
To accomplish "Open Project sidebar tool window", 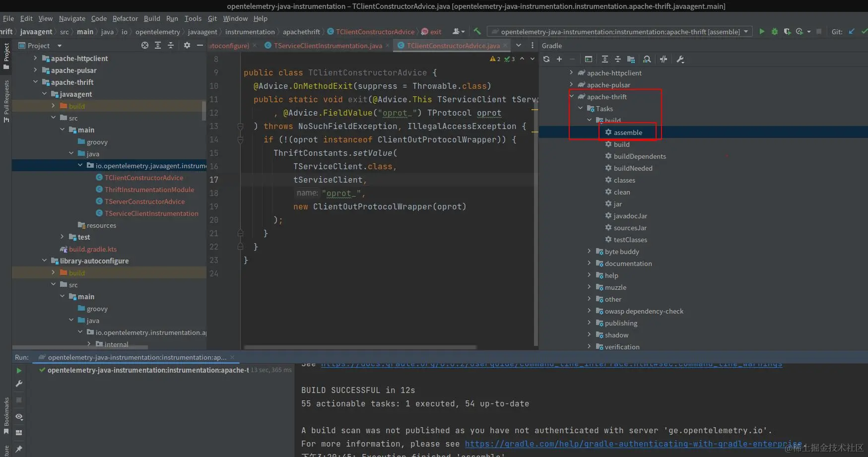I will click(x=6, y=56).
